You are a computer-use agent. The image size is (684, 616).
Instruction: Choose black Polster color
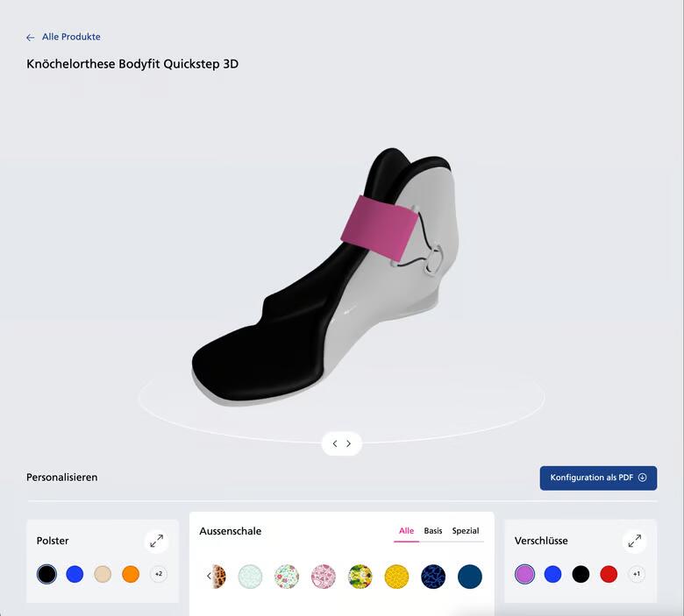(47, 575)
